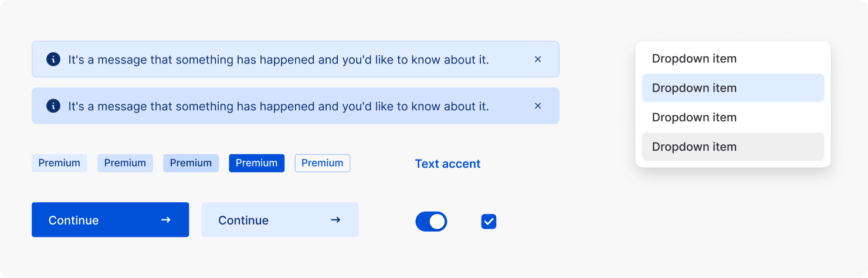
Task: Click the light blue Continue button label
Action: pyautogui.click(x=243, y=221)
